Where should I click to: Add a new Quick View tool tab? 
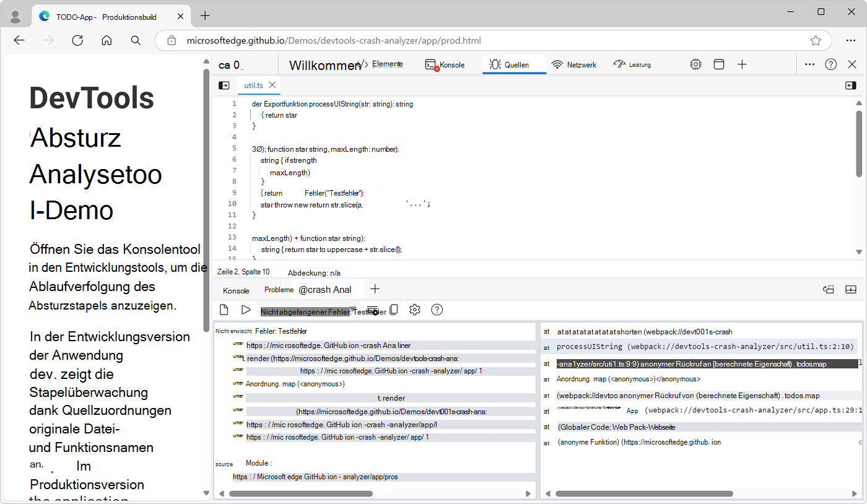(x=375, y=289)
